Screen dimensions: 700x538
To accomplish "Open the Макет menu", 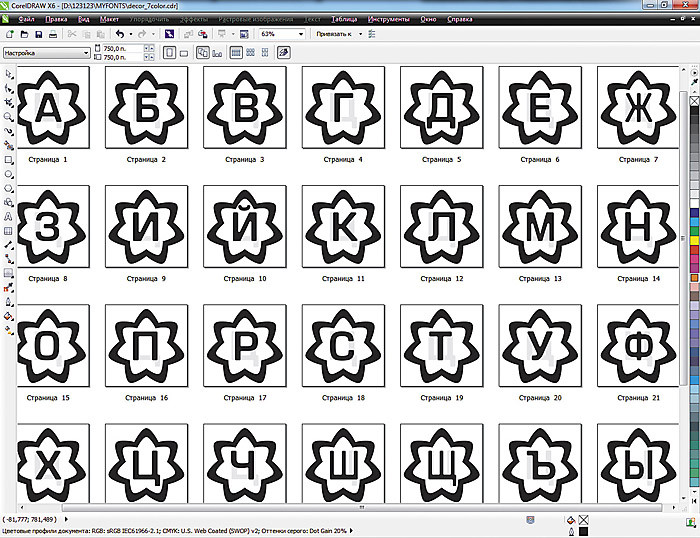I will pos(109,19).
